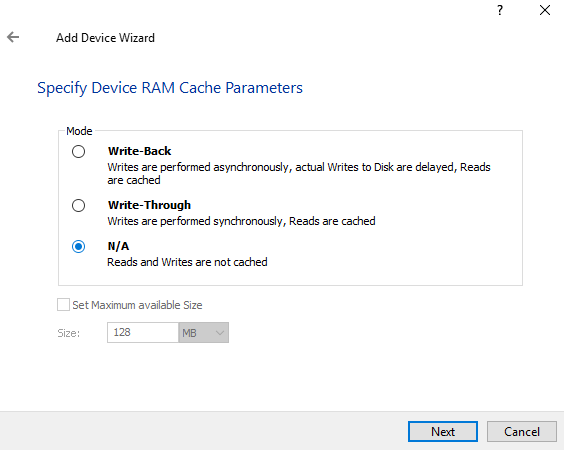564x450 pixels.
Task: Open the MB size unit combo box
Action: click(204, 332)
